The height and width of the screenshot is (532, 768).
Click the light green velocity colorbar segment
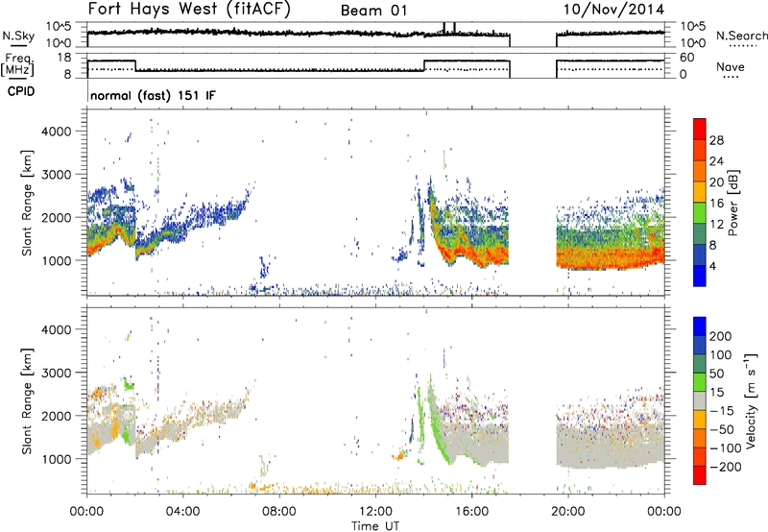[x=700, y=382]
